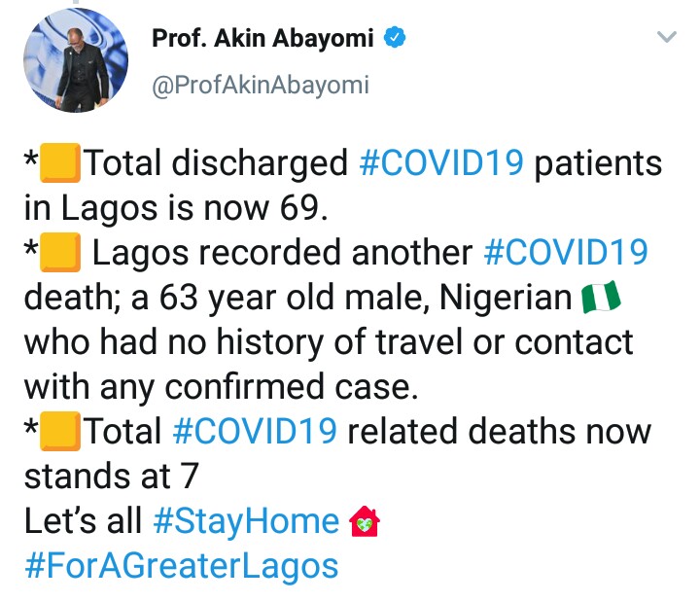This screenshot has width=700, height=602.
Task: Tap the #COVID19 hashtag before "related deaths"
Action: (x=256, y=432)
